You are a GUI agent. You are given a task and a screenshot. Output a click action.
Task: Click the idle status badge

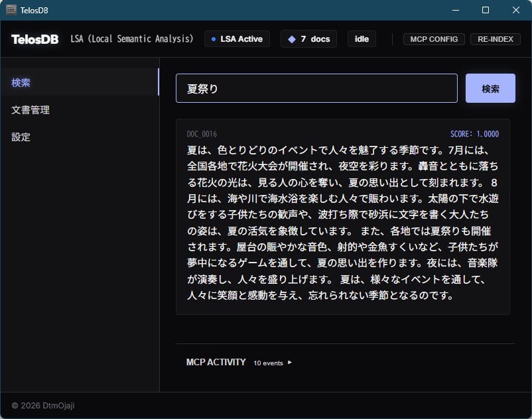362,39
